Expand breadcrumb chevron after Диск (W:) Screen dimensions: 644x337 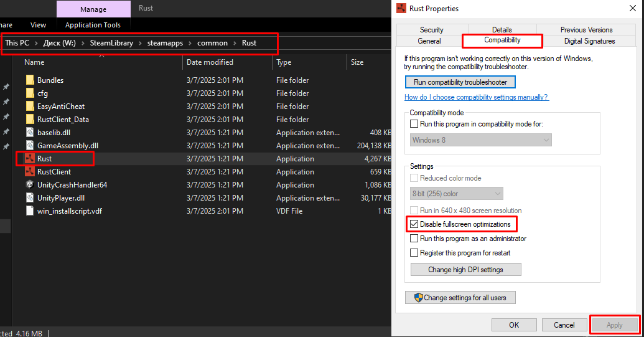point(83,43)
